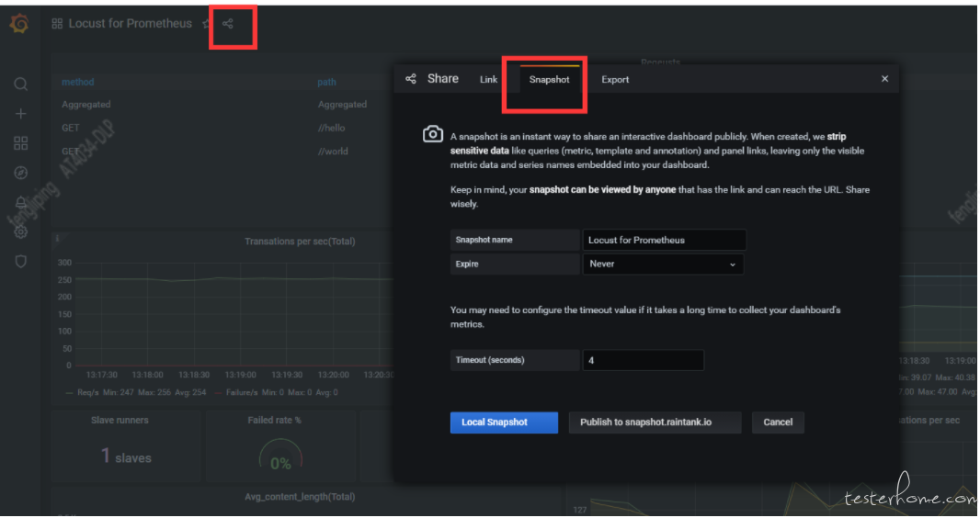This screenshot has height=518, width=980.
Task: Click the //hello path cell
Action: [331, 128]
